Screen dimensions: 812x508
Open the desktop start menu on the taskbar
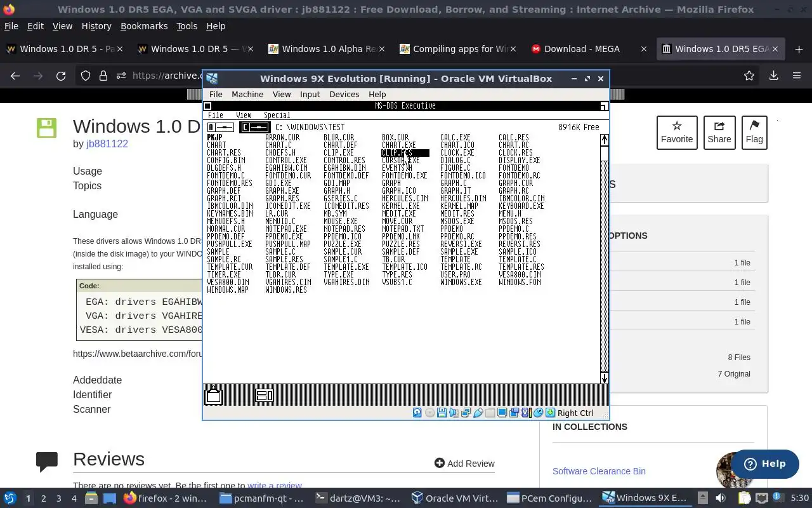(10, 498)
